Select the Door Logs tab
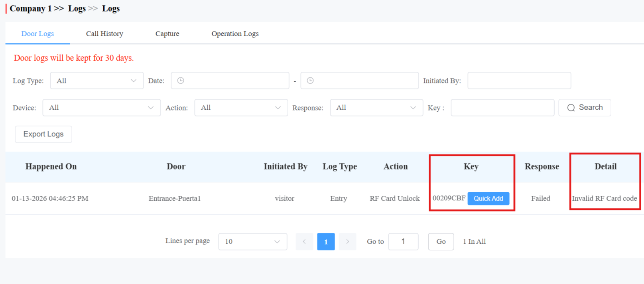Viewport: 644px width, 284px height. (x=37, y=34)
